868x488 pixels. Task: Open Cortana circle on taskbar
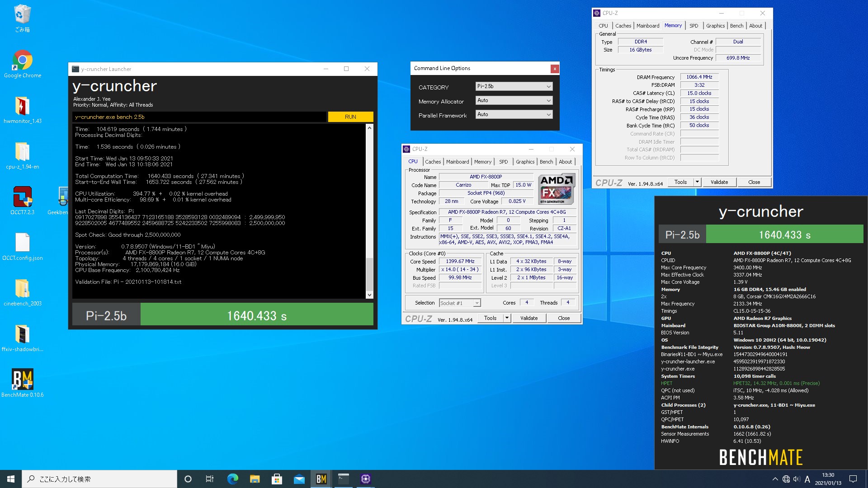click(188, 479)
